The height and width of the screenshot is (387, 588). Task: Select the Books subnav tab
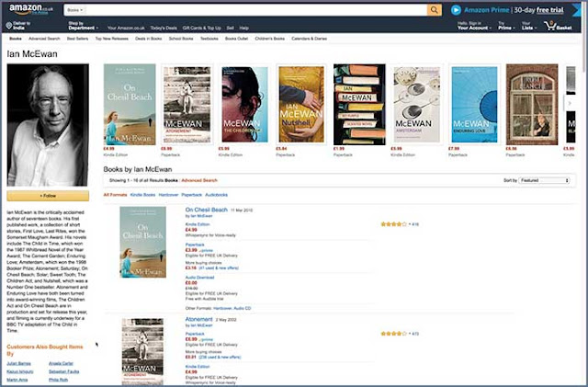coord(16,39)
